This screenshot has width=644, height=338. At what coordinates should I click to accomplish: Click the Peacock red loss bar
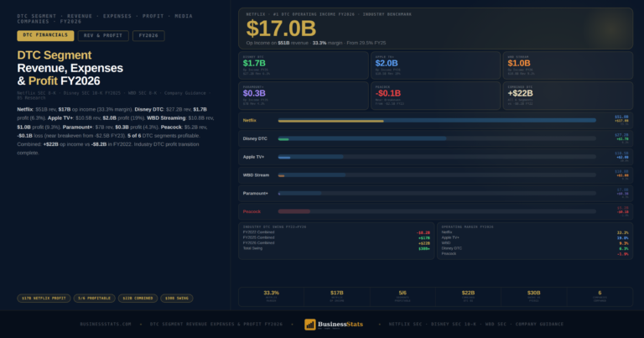[x=294, y=211]
